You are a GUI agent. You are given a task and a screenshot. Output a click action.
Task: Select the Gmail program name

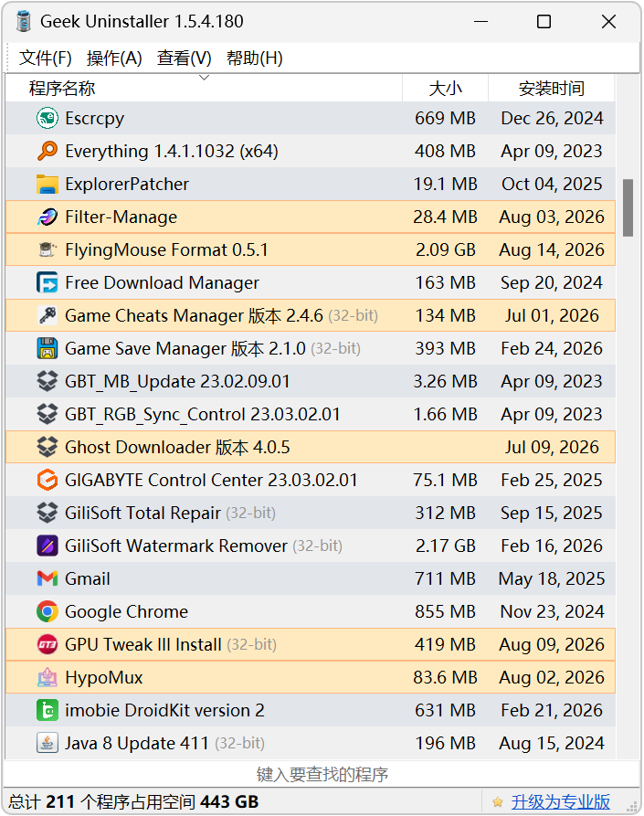point(88,578)
